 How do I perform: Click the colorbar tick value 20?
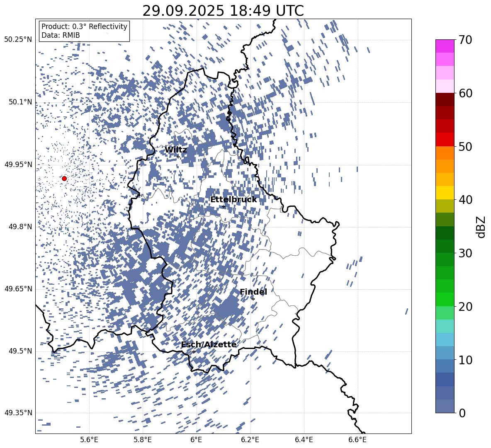tap(466, 307)
